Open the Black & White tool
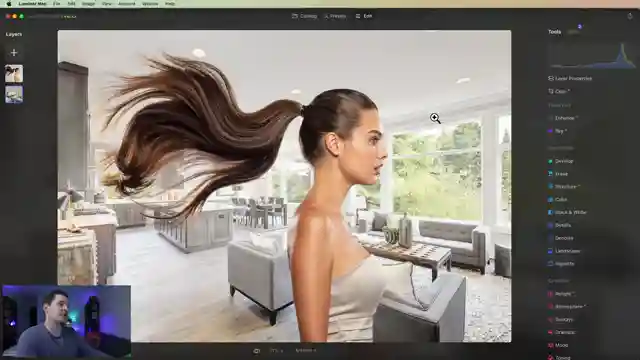Image resolution: width=640 pixels, height=360 pixels. click(567, 212)
